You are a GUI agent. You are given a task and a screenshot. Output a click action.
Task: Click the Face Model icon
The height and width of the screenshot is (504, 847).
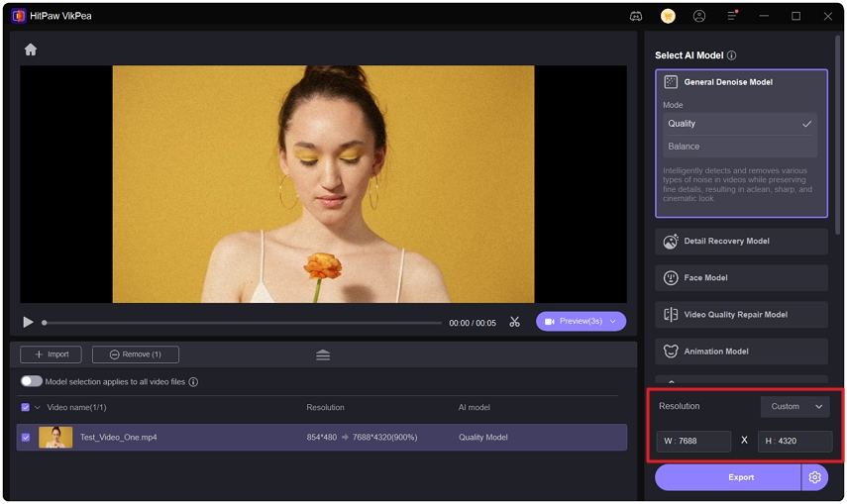coord(671,277)
